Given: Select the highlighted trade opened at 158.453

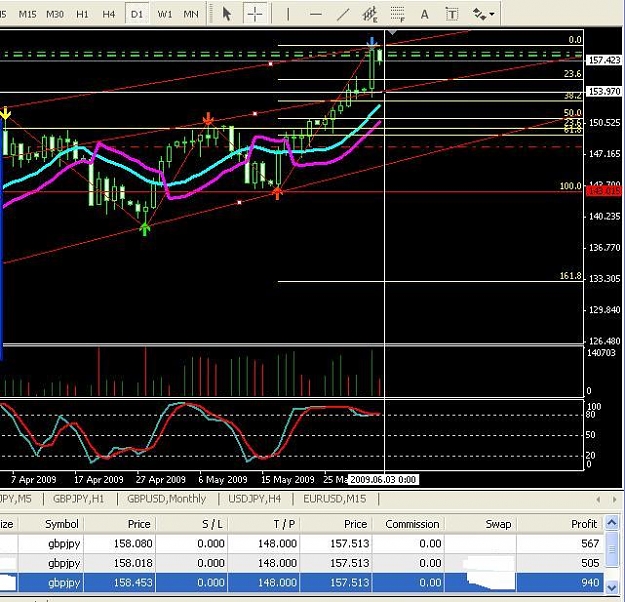Looking at the screenshot, I should [x=302, y=582].
